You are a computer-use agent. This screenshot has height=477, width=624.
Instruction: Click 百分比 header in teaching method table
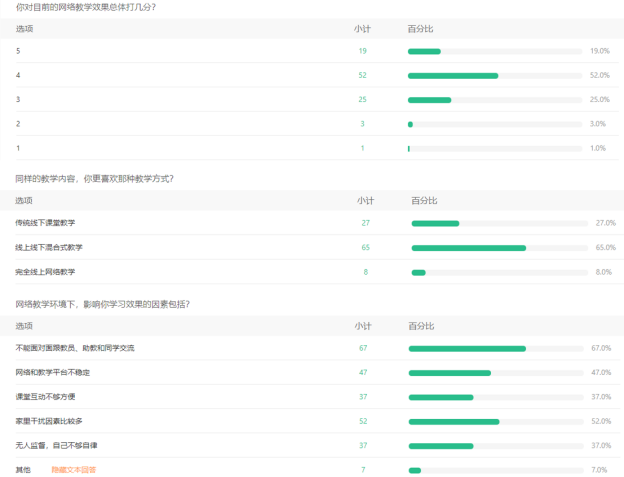423,200
